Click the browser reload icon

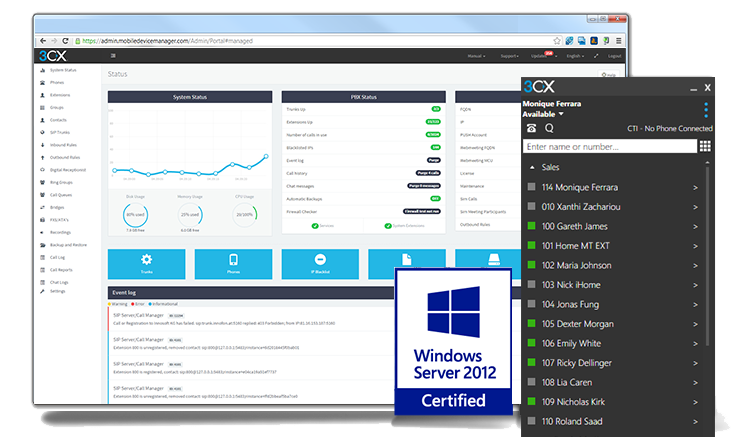coord(65,41)
